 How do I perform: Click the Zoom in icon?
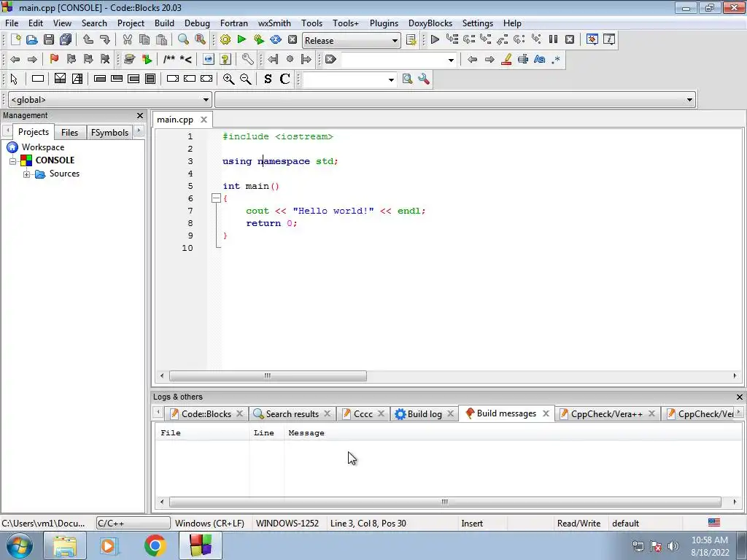(228, 79)
